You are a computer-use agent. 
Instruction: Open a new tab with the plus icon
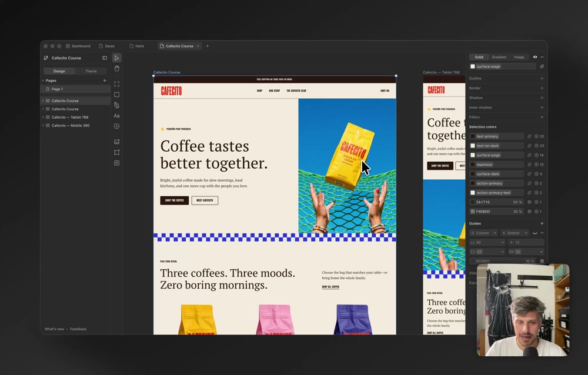tap(208, 46)
